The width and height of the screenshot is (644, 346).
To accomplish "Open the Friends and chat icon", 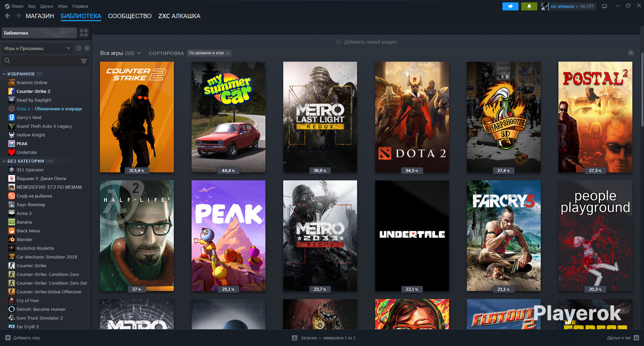I will click(636, 338).
